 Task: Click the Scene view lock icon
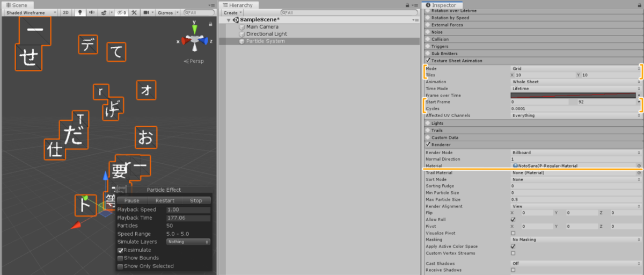pos(210,24)
